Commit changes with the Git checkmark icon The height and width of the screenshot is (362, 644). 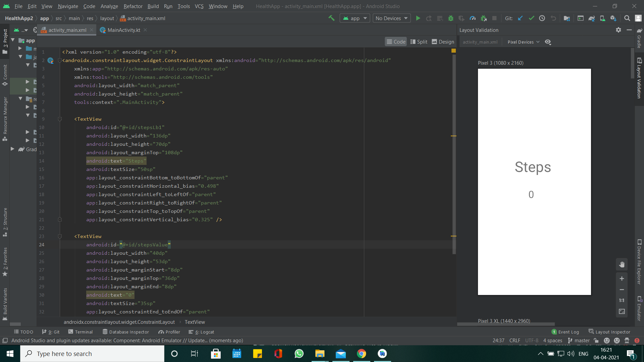[x=531, y=18]
